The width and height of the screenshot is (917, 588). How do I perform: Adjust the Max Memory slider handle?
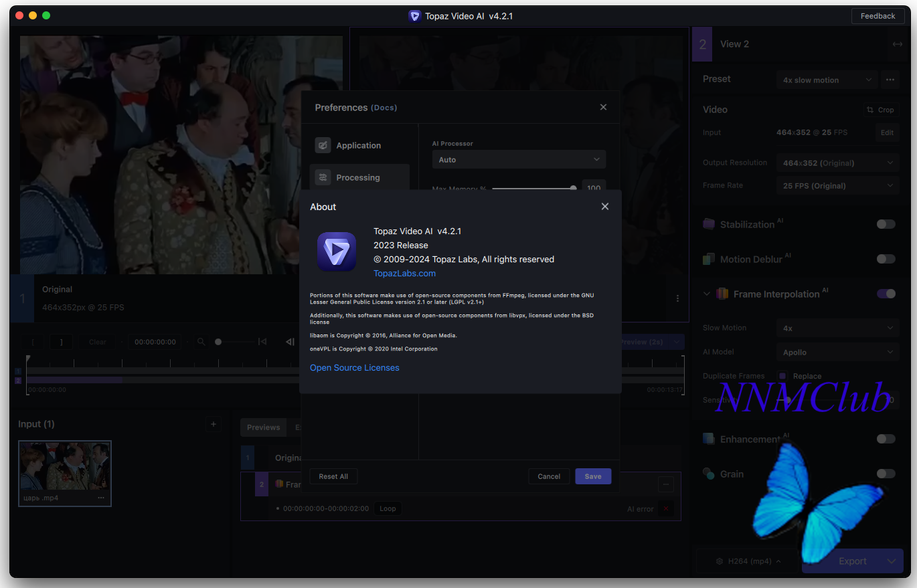(573, 189)
